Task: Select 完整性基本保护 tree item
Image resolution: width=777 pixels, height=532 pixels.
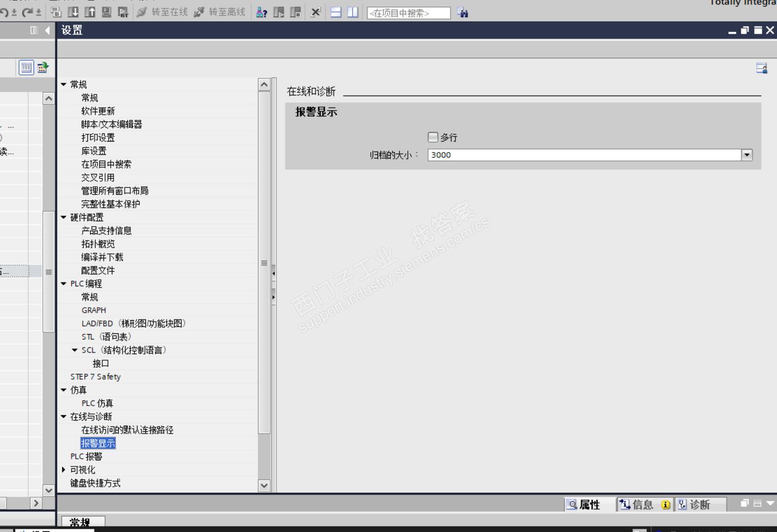Action: (x=111, y=204)
